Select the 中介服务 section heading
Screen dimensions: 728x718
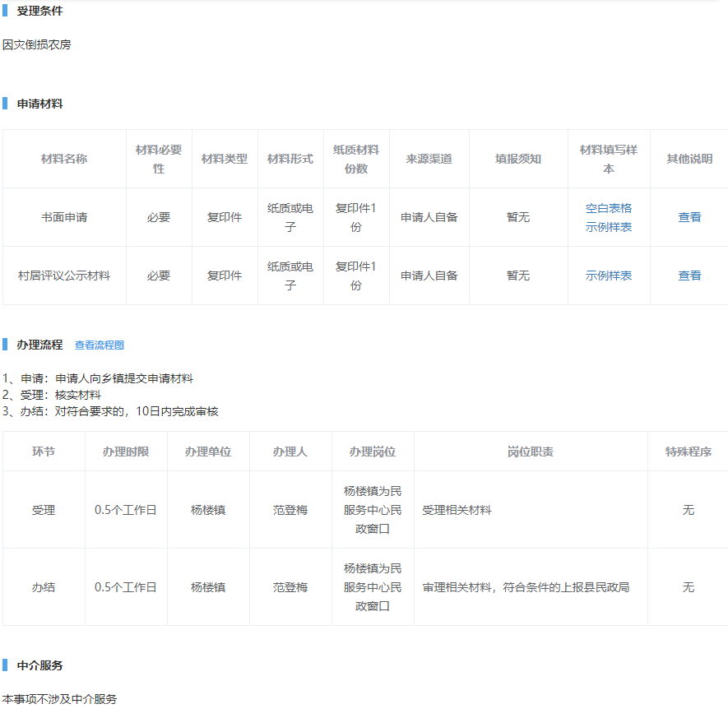(39, 665)
